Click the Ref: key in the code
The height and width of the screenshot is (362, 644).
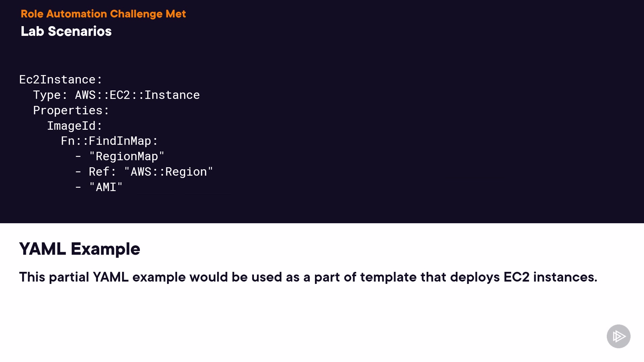click(102, 172)
